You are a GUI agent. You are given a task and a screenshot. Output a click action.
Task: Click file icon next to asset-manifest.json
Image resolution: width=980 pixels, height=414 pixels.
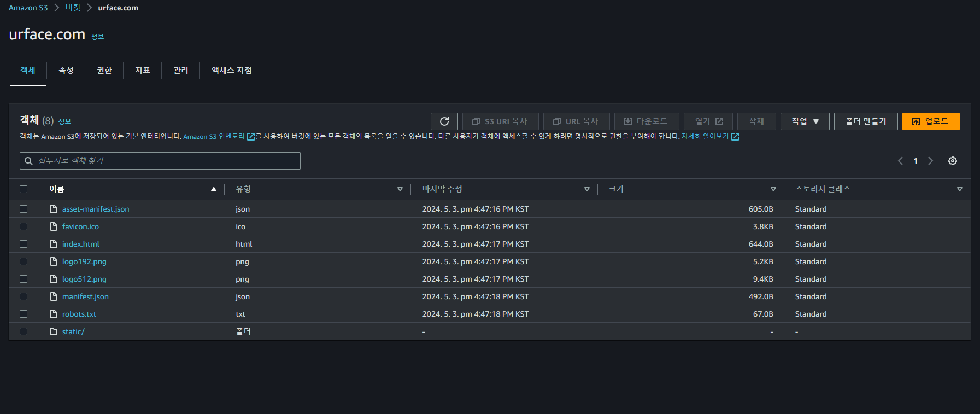[54, 209]
